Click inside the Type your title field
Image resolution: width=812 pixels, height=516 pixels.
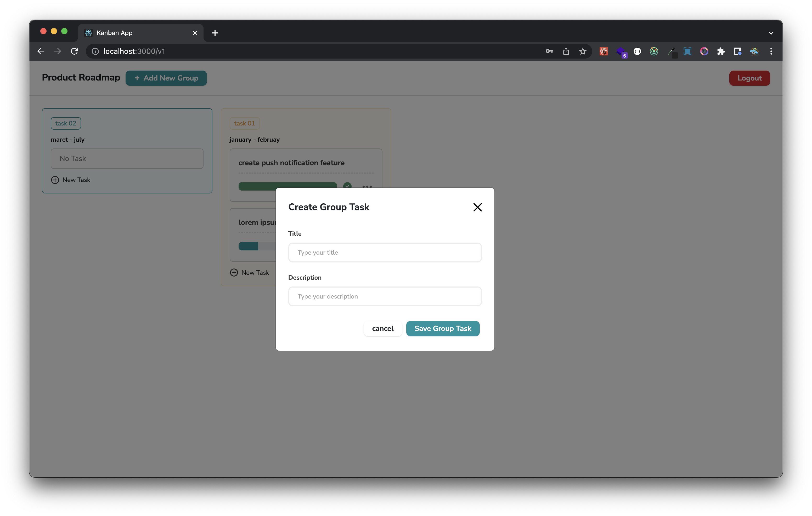point(385,253)
